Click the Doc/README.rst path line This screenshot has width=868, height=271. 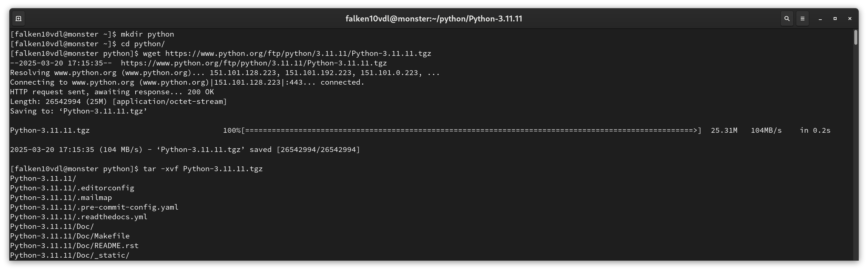point(74,245)
